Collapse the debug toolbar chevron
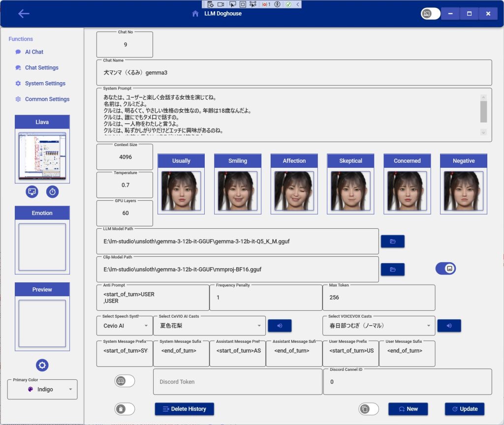The height and width of the screenshot is (425, 504). click(x=298, y=4)
